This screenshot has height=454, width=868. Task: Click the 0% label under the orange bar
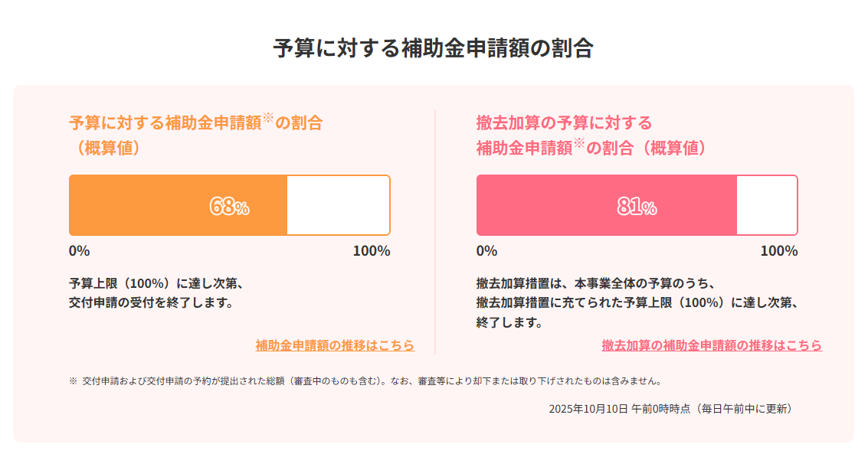tap(80, 251)
